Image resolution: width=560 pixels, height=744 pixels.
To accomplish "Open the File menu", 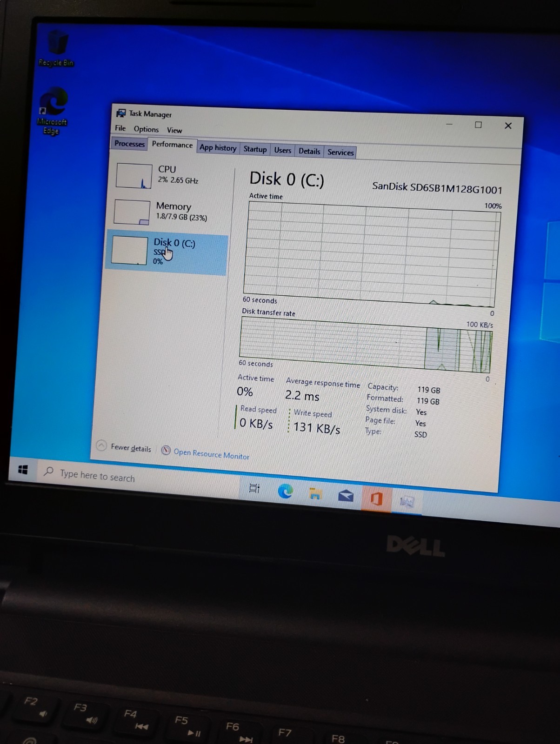I will coord(120,128).
